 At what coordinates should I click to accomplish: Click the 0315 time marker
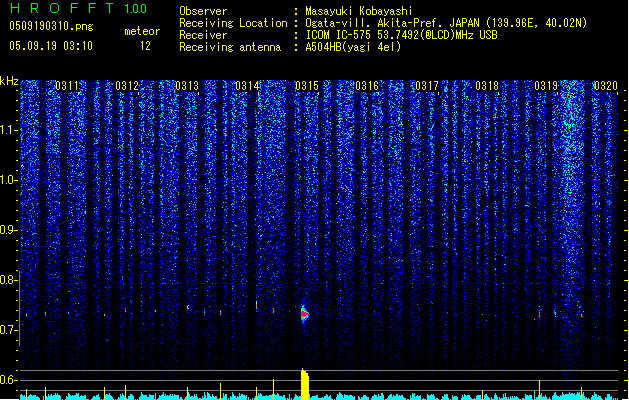pyautogui.click(x=307, y=86)
